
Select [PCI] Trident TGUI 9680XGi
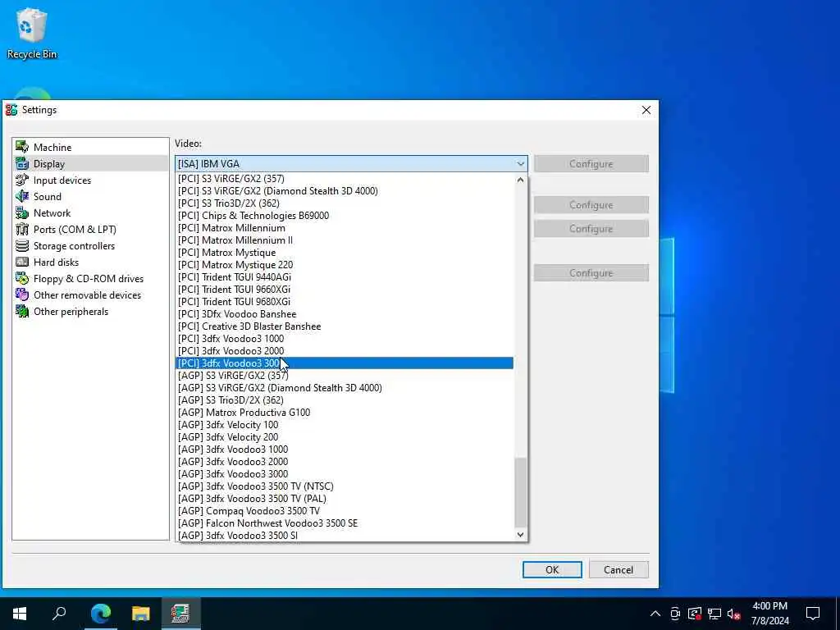[345, 302]
